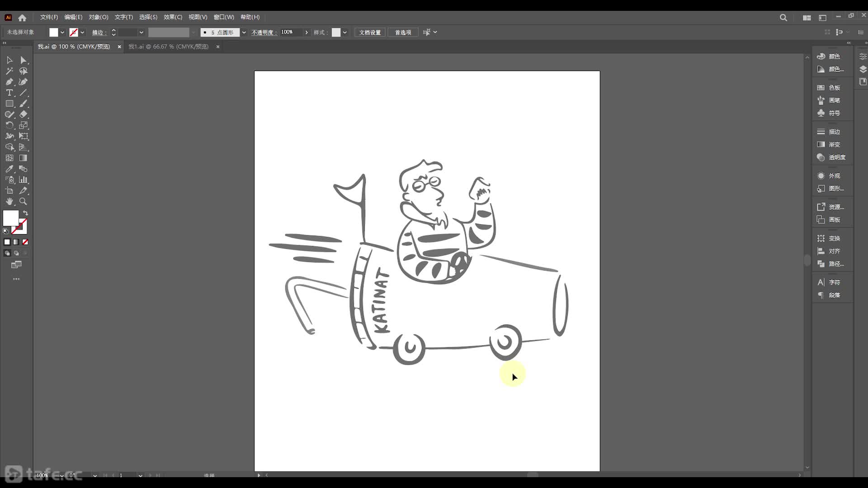Select the Selection tool arrow
The image size is (868, 488).
pos(9,60)
